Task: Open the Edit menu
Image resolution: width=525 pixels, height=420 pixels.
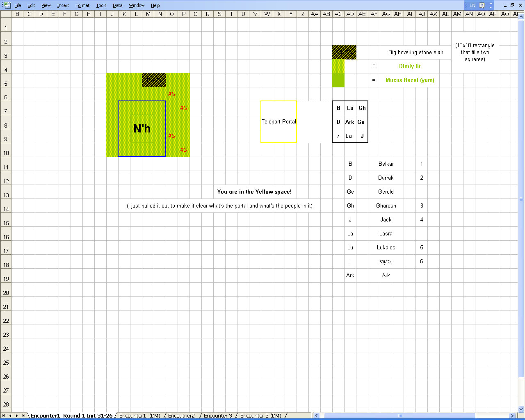Action: tap(31, 5)
